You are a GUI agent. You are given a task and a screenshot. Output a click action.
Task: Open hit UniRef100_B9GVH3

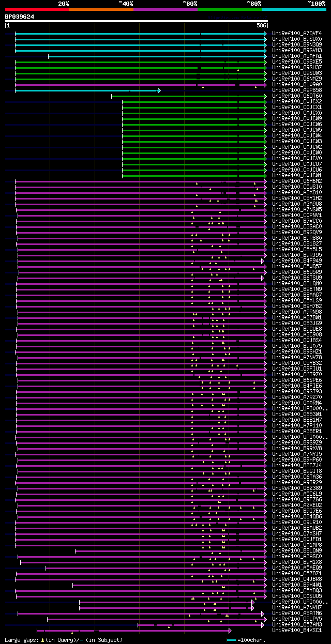297,50
